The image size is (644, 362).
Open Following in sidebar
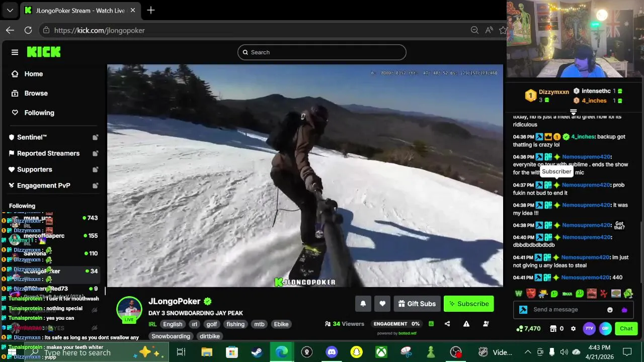(x=39, y=113)
